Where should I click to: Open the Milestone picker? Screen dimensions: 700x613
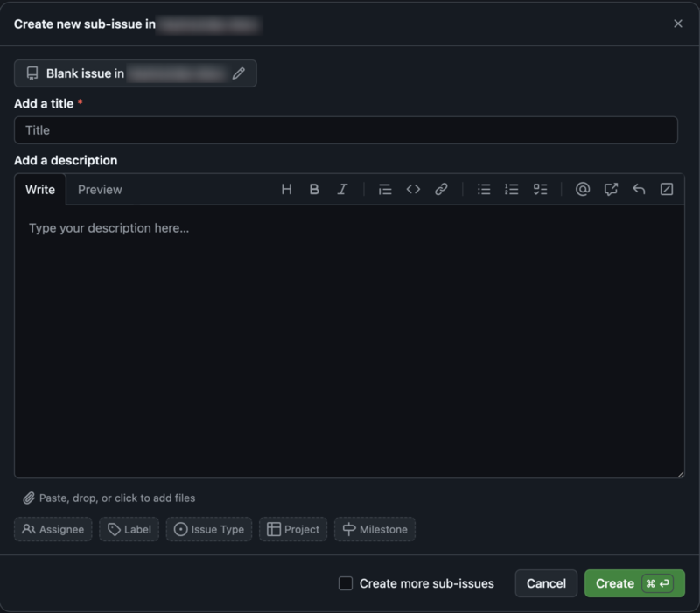pos(374,529)
